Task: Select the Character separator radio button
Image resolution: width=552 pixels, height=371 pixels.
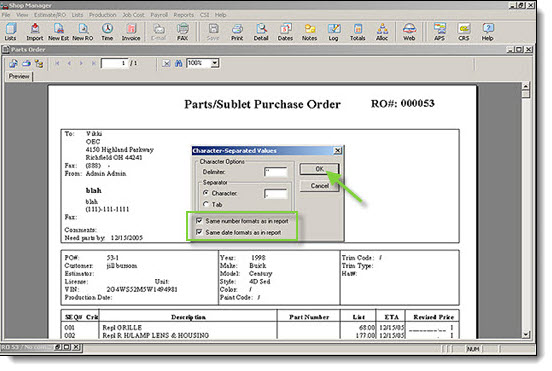Action: tap(206, 193)
